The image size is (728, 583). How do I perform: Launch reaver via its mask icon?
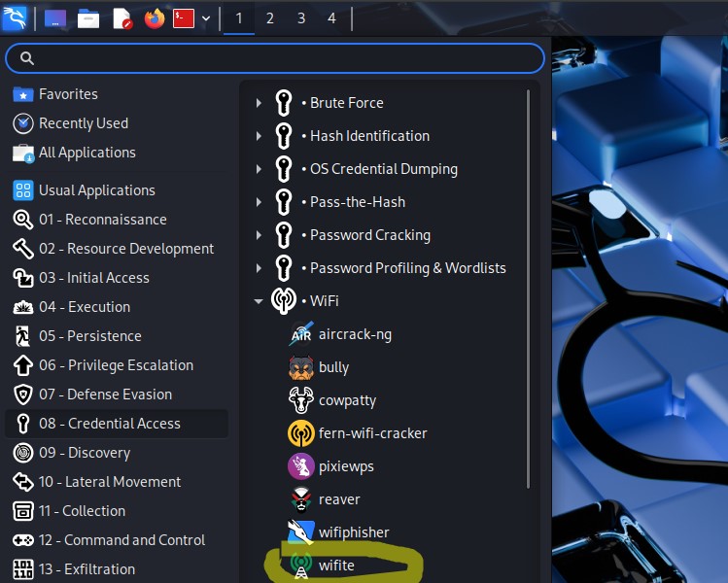pos(301,499)
